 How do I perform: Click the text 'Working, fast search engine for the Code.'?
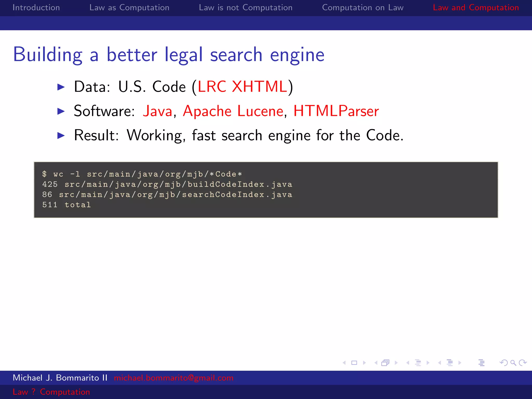[265, 135]
